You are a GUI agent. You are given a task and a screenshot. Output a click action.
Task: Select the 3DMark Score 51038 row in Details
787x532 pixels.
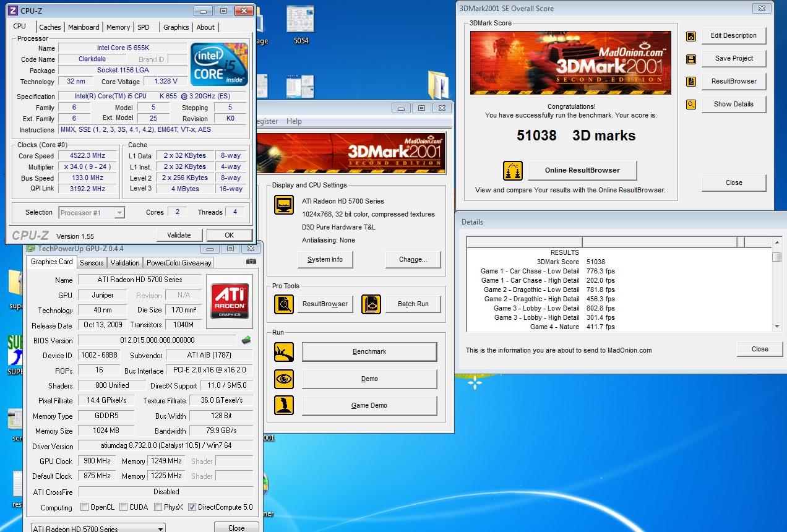coord(619,262)
